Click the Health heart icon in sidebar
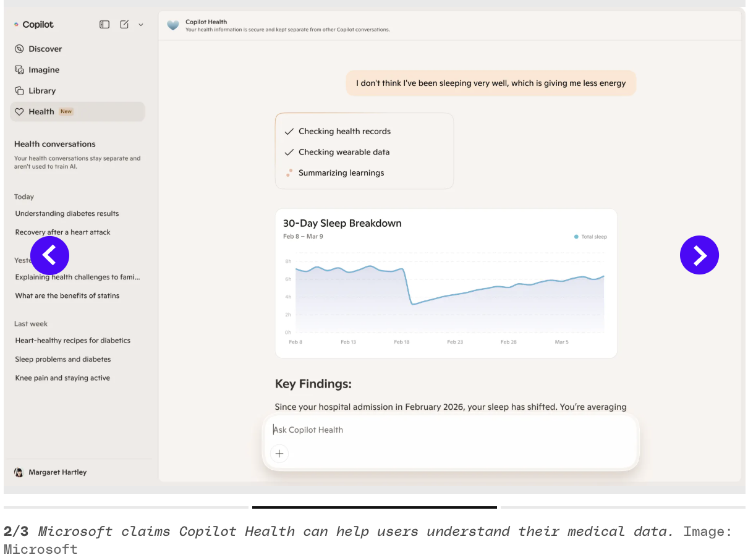The width and height of the screenshot is (748, 560). pyautogui.click(x=19, y=112)
